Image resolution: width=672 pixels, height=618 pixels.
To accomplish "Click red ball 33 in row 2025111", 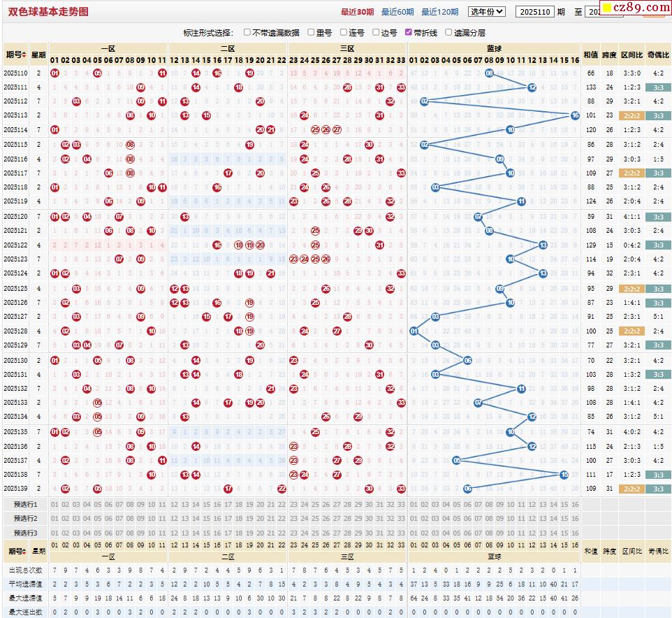I will click(401, 87).
